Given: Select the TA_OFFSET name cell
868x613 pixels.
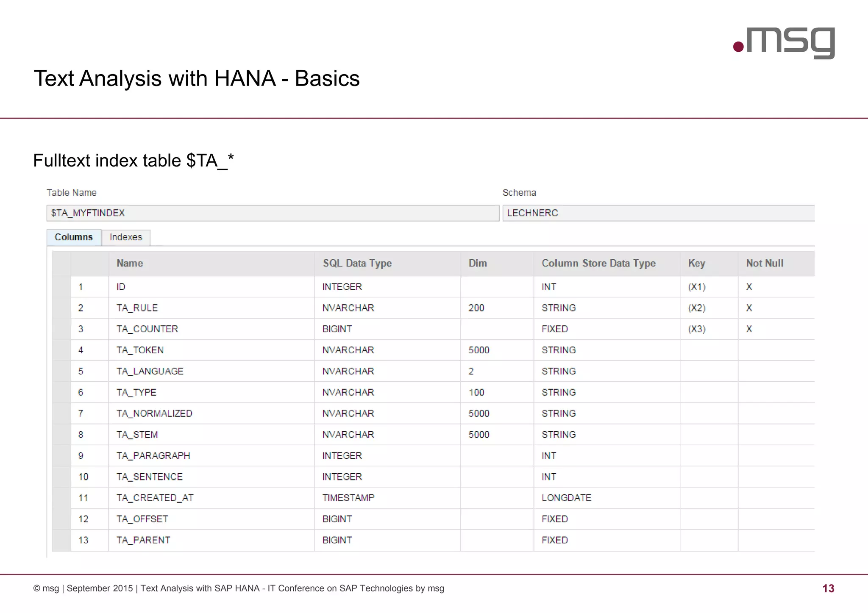Looking at the screenshot, I should point(211,519).
